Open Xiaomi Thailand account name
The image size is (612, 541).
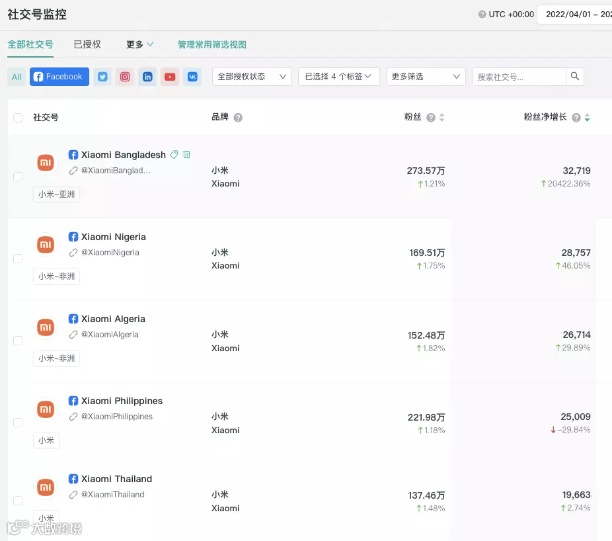point(117,479)
